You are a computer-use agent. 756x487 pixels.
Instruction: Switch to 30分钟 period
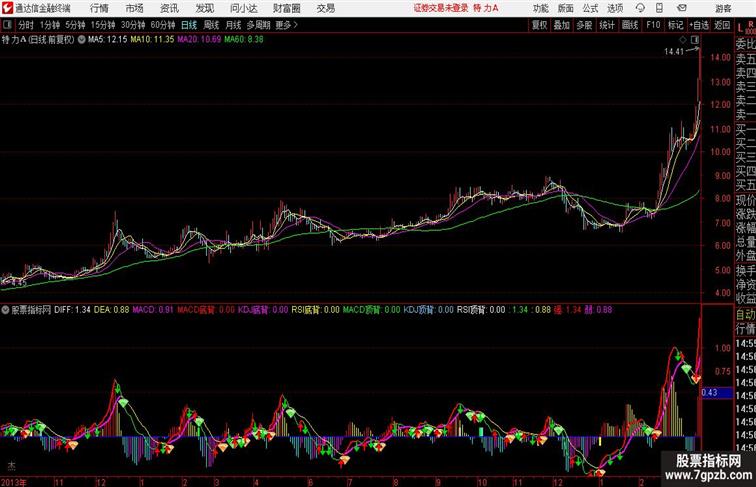point(133,25)
